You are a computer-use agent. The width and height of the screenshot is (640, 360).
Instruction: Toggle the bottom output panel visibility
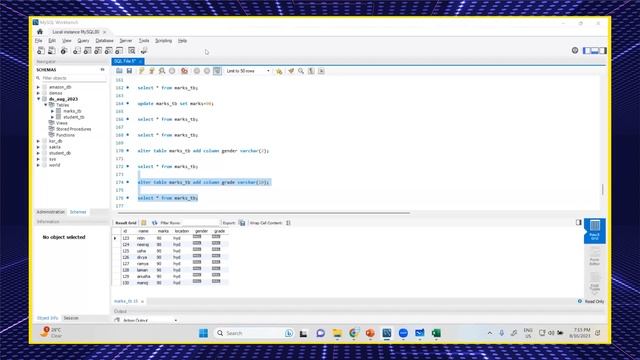tap(595, 51)
